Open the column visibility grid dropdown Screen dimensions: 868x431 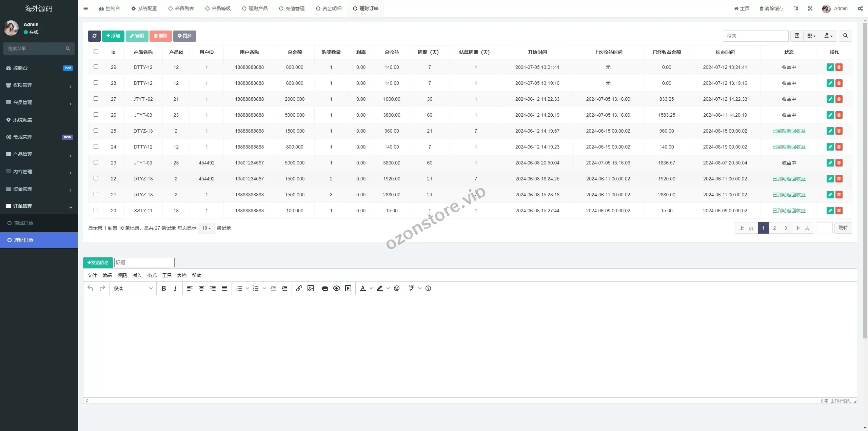pos(811,36)
